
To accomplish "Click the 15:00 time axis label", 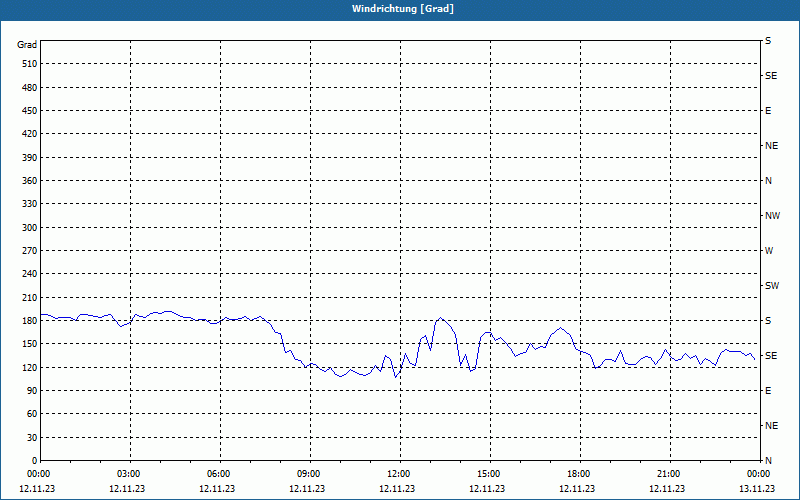I will coord(490,474).
